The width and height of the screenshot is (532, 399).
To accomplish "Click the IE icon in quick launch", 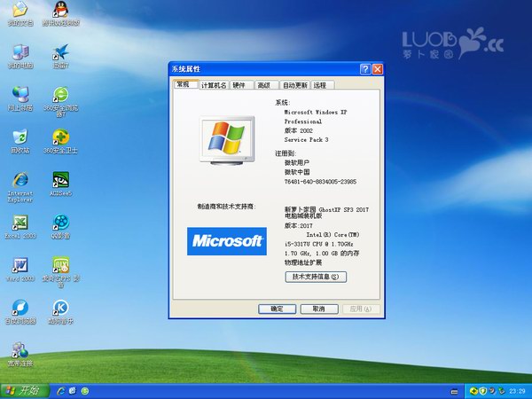I will point(60,390).
